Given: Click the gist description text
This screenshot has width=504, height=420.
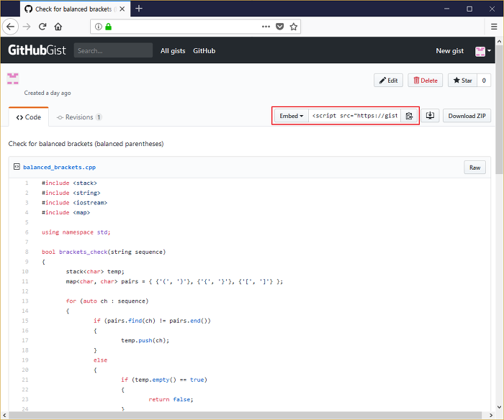Looking at the screenshot, I should click(86, 144).
